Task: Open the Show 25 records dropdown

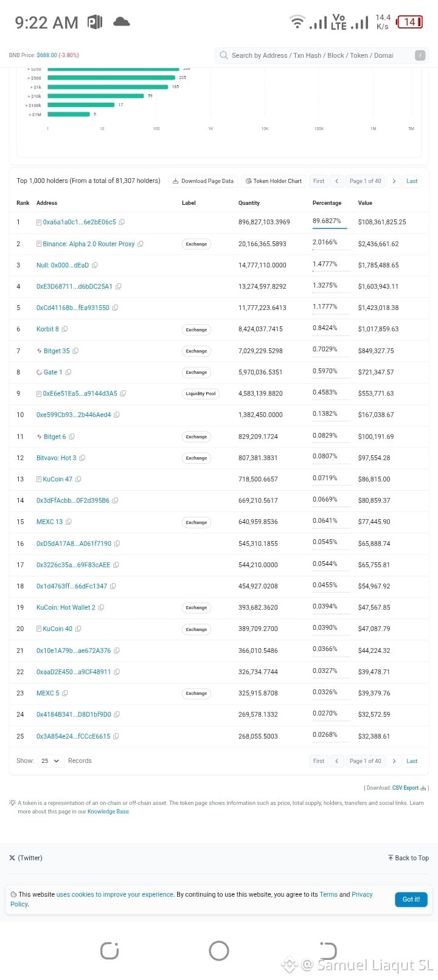Action: point(51,761)
